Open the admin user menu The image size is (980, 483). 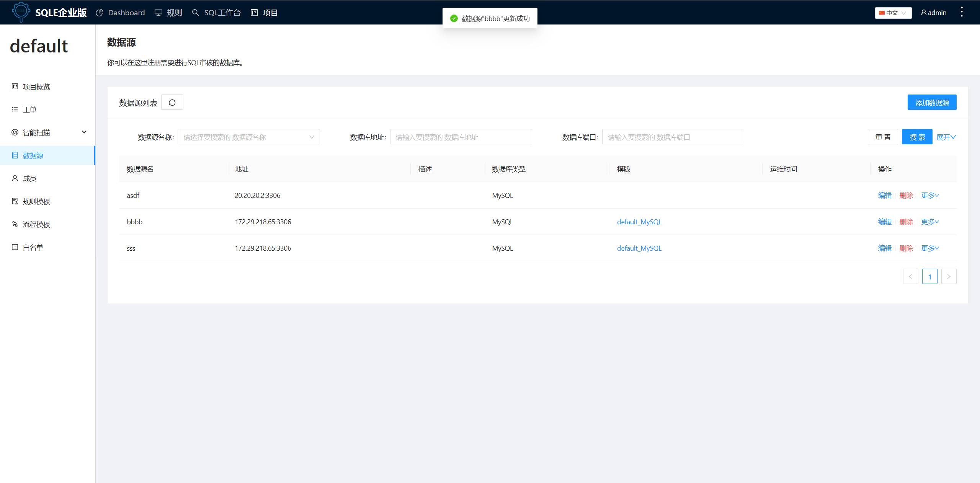933,12
